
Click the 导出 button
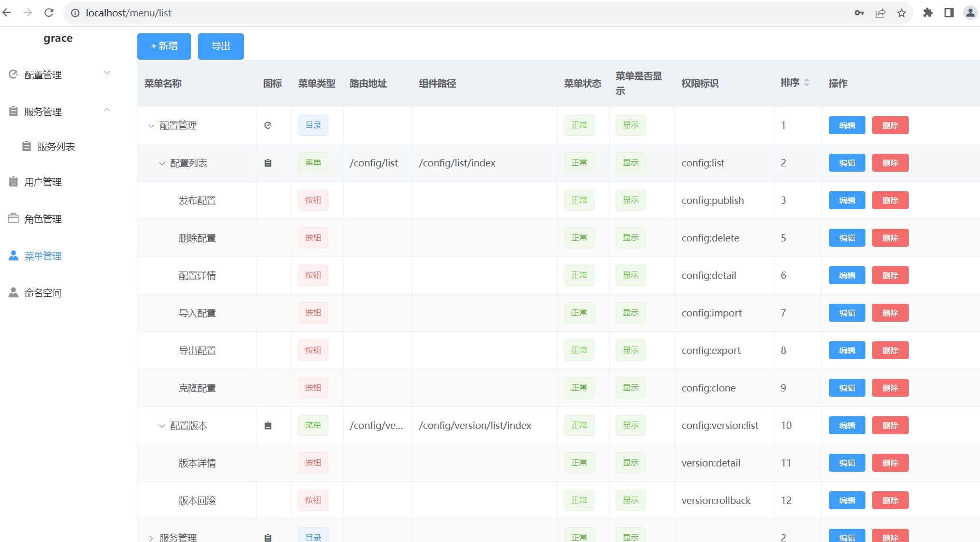(x=221, y=46)
